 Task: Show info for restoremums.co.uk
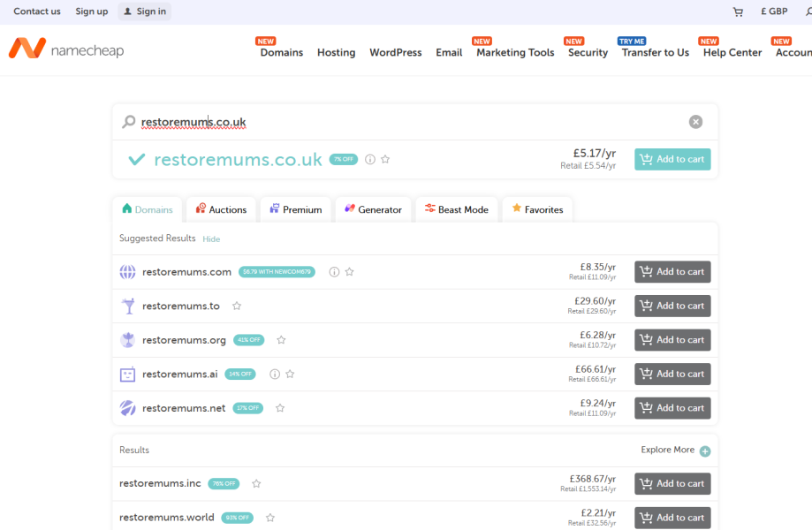[x=369, y=159]
